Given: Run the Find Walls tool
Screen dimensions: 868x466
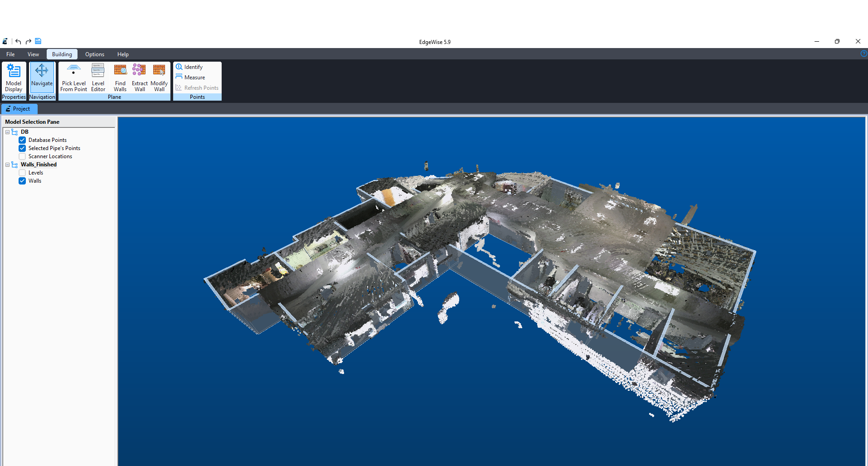Looking at the screenshot, I should pos(120,78).
